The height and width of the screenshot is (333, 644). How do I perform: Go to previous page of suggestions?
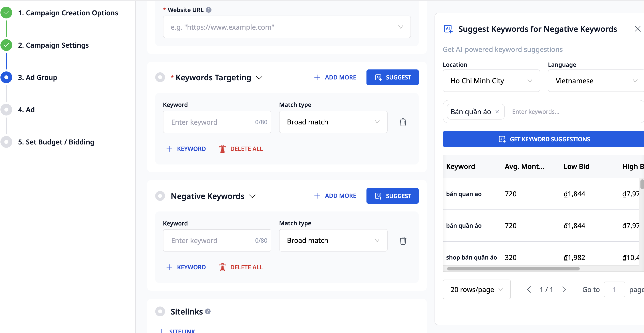(529, 289)
